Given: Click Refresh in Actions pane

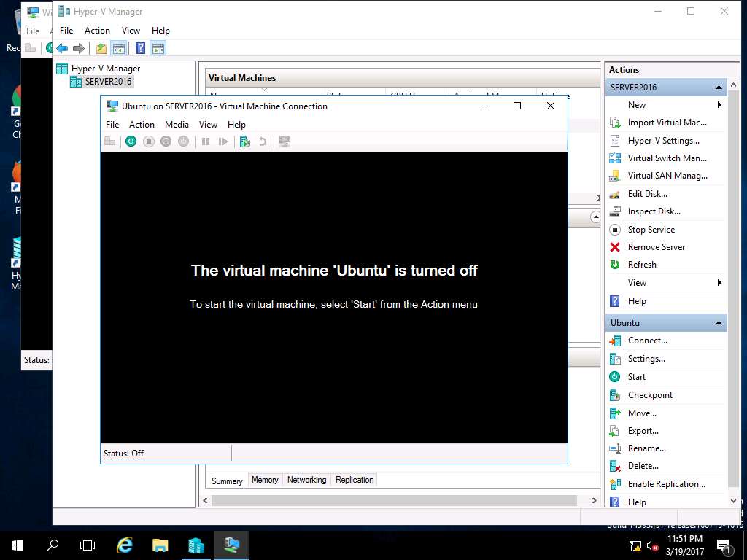Looking at the screenshot, I should 642,265.
